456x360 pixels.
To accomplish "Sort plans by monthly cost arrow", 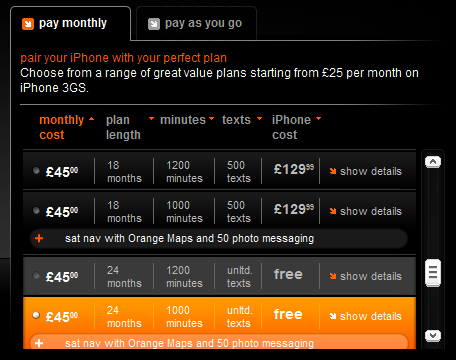I will coord(91,119).
